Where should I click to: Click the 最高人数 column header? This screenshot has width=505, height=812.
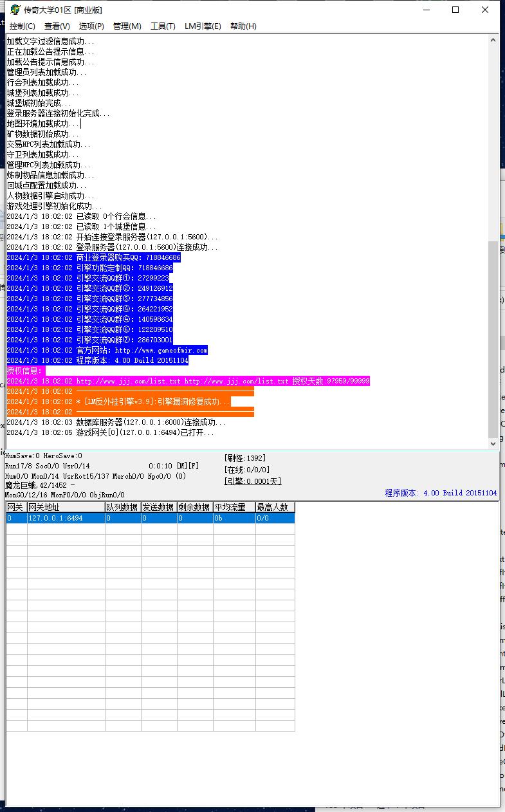click(x=275, y=508)
